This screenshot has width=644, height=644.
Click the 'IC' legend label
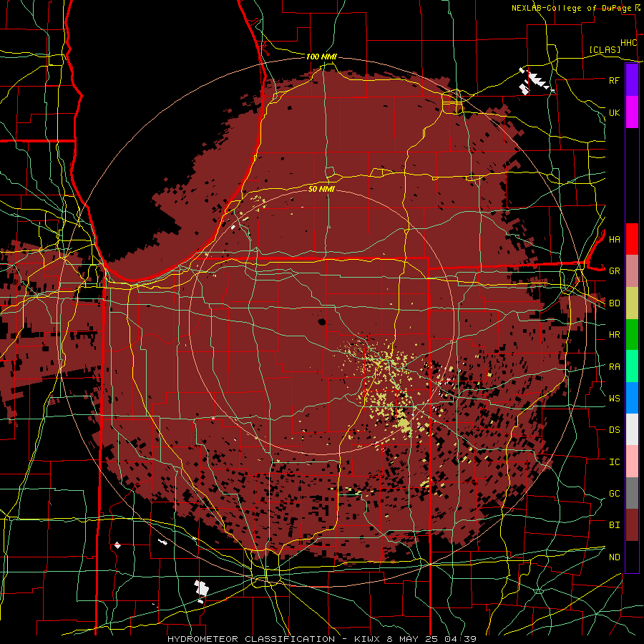click(x=615, y=462)
